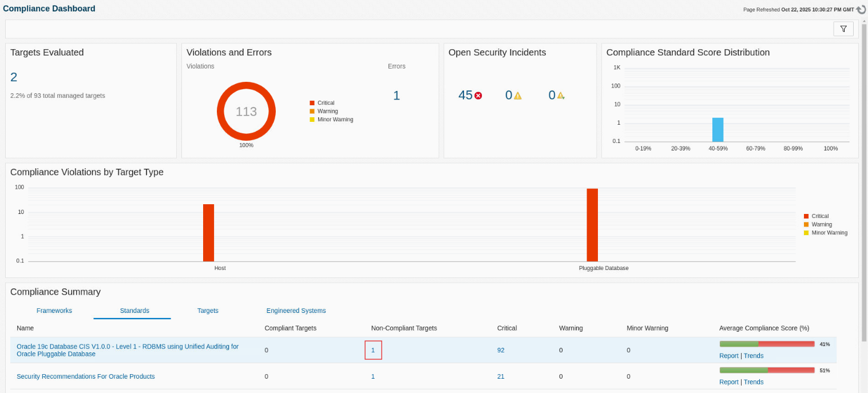Select the Standards tab

coord(134,311)
